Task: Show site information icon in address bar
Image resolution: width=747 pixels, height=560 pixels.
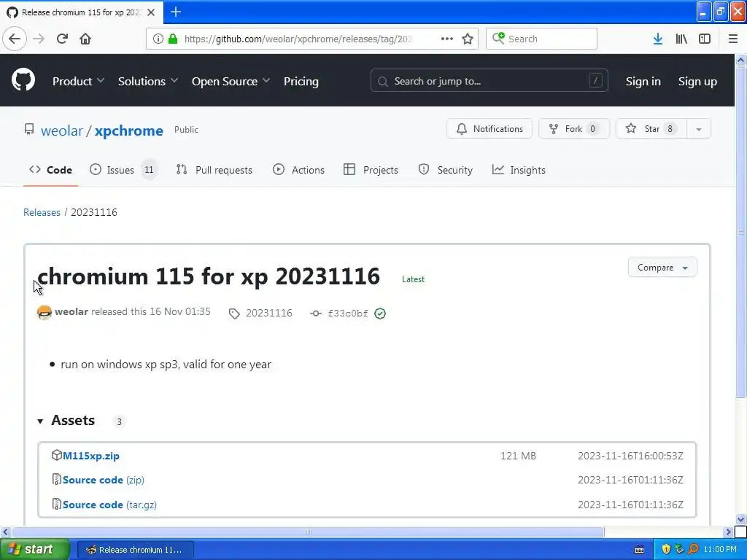Action: [x=158, y=39]
